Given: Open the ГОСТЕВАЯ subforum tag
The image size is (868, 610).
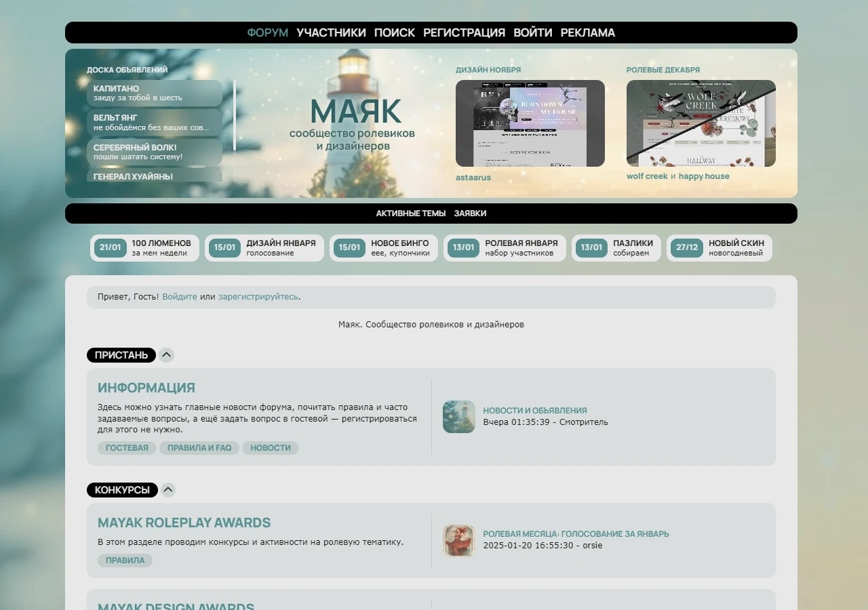Looking at the screenshot, I should pos(127,448).
